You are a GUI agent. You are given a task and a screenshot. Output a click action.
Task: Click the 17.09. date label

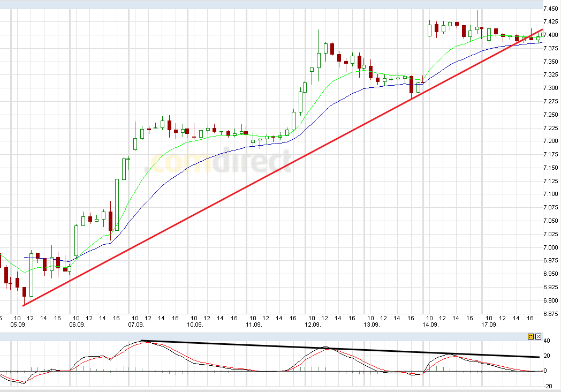(x=489, y=325)
